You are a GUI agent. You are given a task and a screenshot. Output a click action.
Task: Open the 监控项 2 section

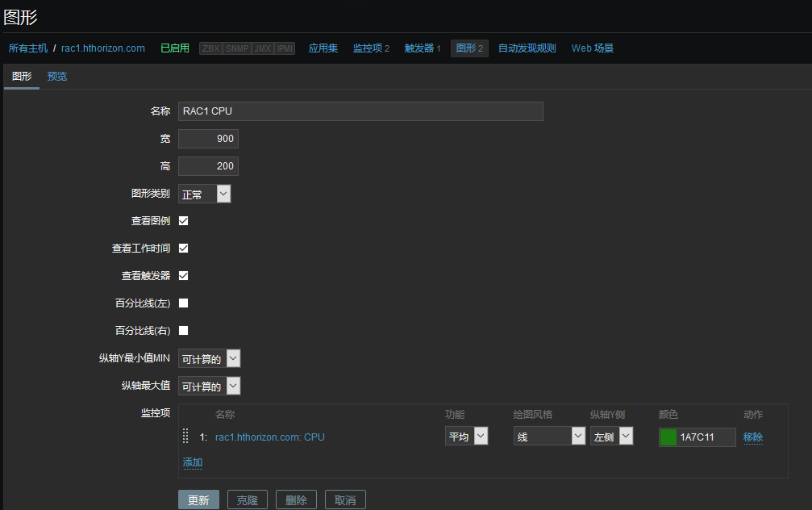click(371, 48)
